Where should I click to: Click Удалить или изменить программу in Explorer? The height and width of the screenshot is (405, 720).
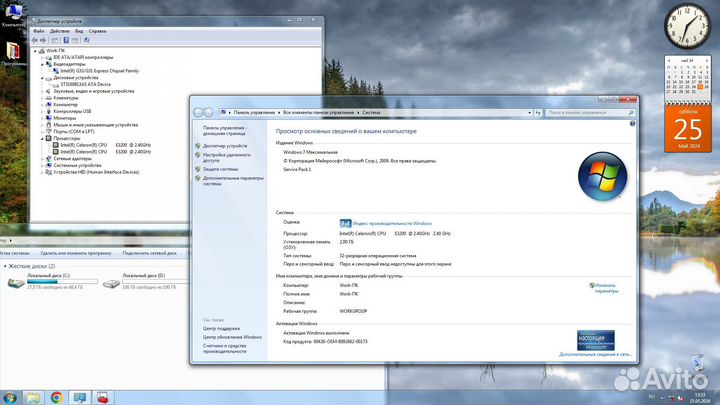click(x=76, y=253)
